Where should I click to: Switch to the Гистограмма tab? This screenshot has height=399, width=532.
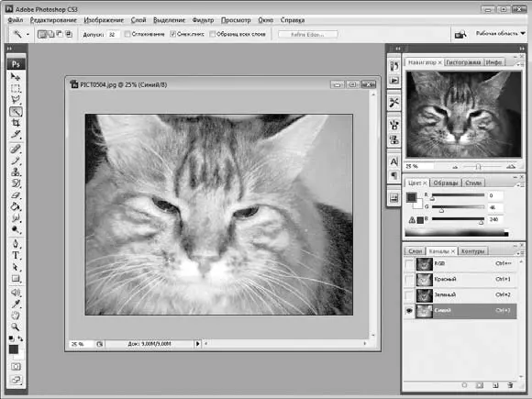(463, 62)
